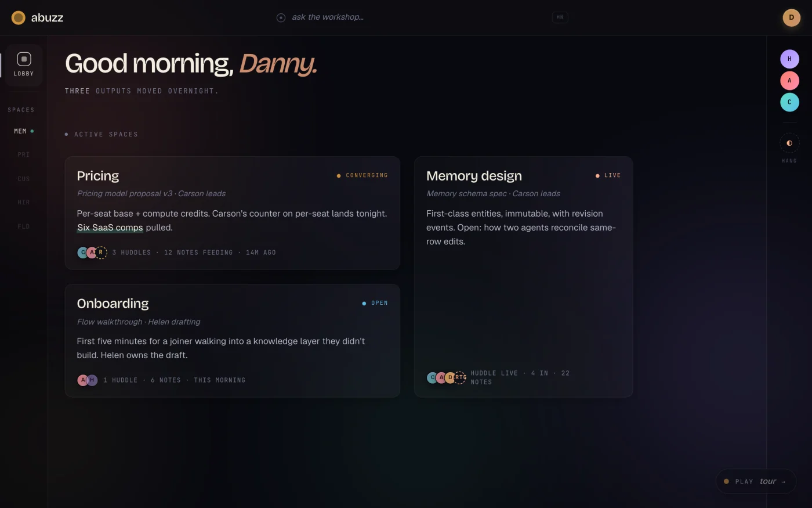Open the Onboarding card title
The width and height of the screenshot is (812, 508).
pyautogui.click(x=113, y=304)
